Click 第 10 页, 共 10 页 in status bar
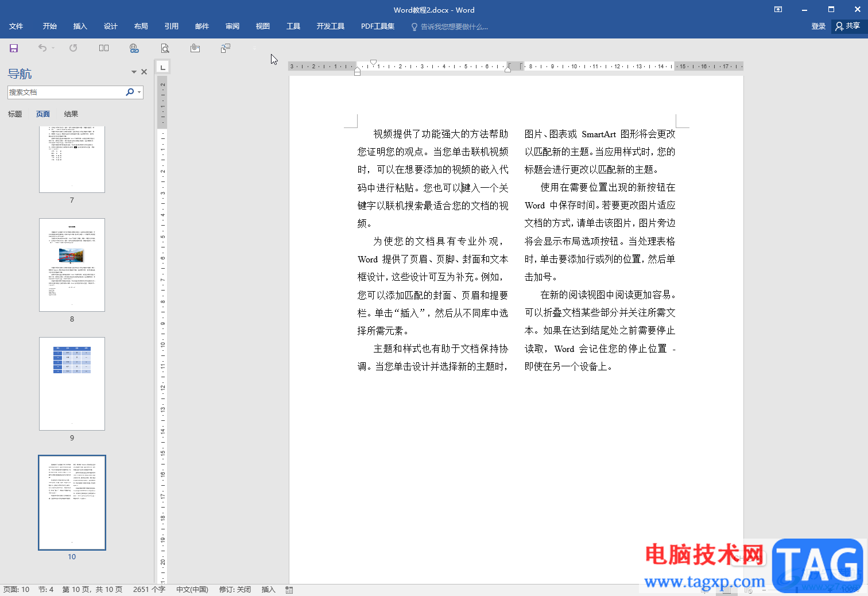 click(92, 590)
